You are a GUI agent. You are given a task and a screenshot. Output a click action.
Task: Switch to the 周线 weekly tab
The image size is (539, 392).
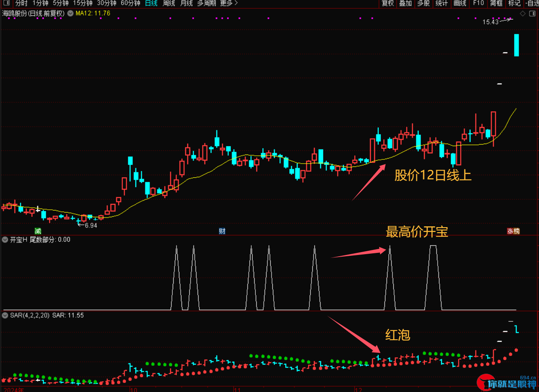point(169,3)
